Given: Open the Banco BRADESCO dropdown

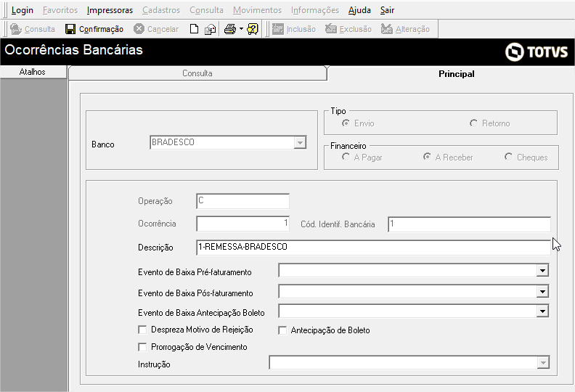Looking at the screenshot, I should [300, 143].
